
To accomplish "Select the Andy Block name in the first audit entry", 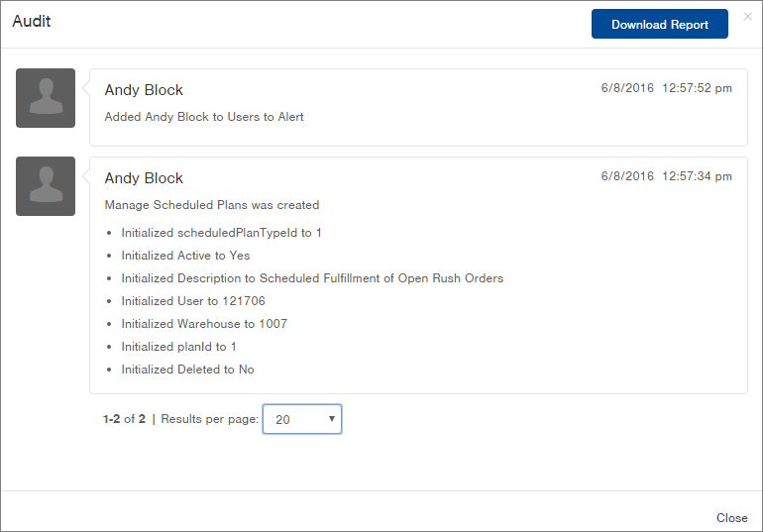I will click(144, 90).
